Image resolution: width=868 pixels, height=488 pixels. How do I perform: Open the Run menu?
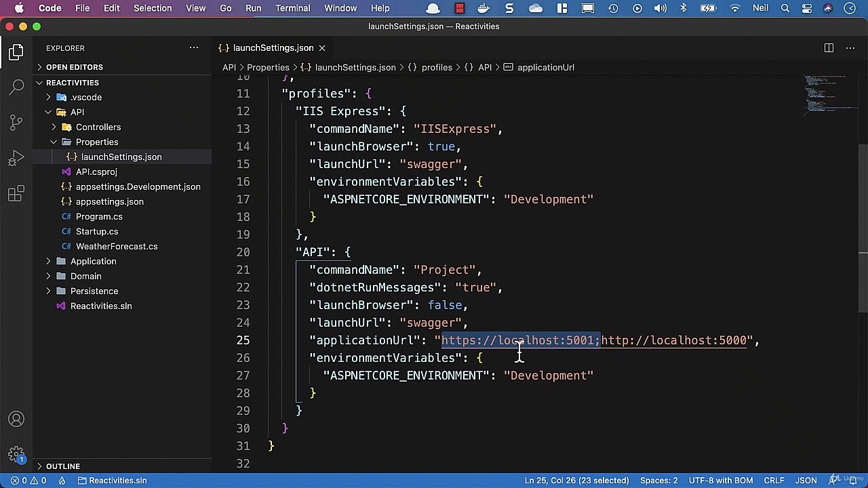(x=253, y=8)
